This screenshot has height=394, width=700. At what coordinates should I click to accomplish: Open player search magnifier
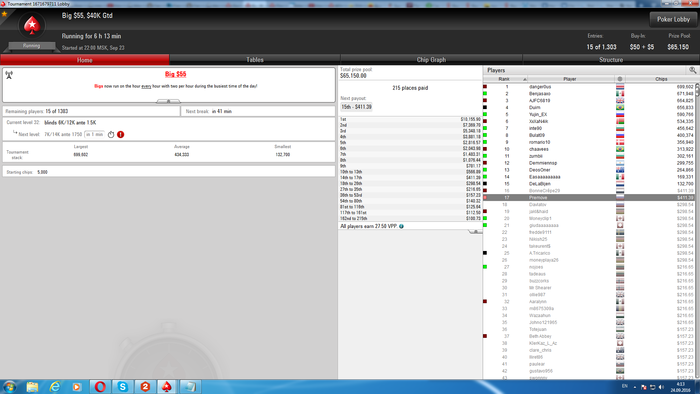[x=692, y=70]
